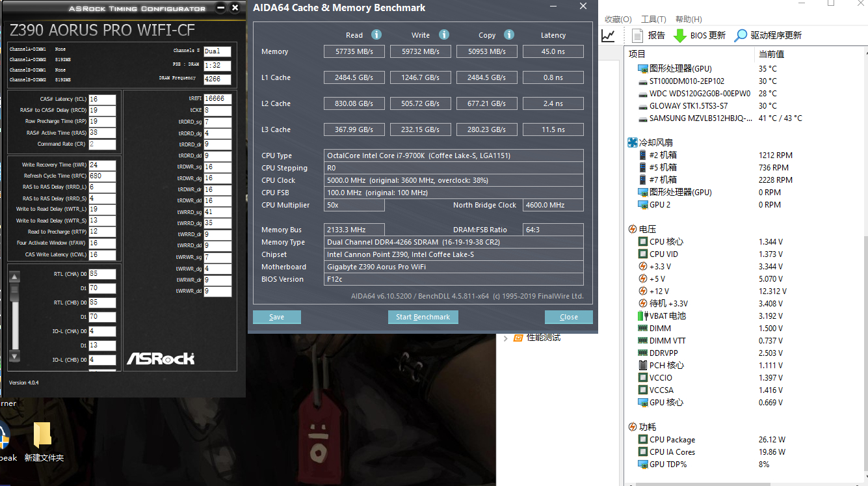Screen dimensions: 868x486
Task: Open the 新建文件夹 desktop folder
Action: pos(43,441)
